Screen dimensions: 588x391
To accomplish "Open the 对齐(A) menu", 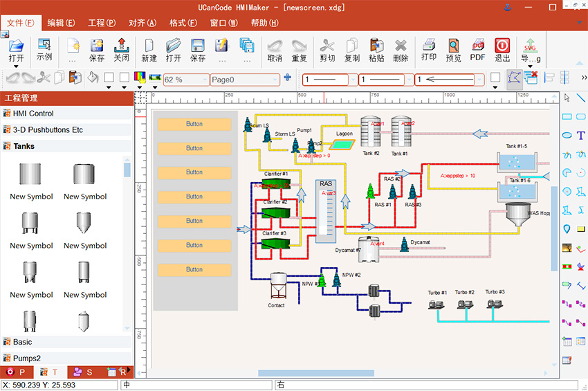I will point(143,23).
